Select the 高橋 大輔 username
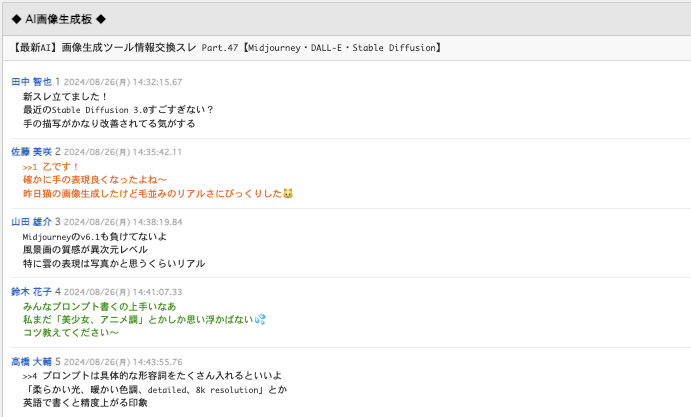The height and width of the screenshot is (417, 691). tap(31, 361)
